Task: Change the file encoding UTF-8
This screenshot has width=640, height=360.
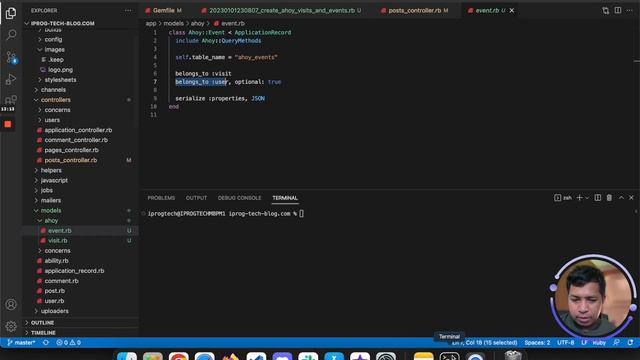Action: (x=565, y=342)
